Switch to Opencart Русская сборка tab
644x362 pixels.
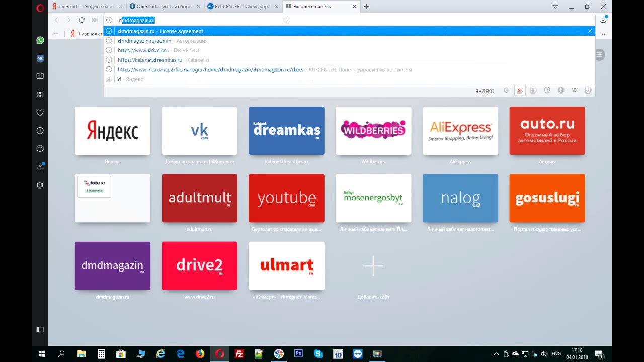(165, 7)
